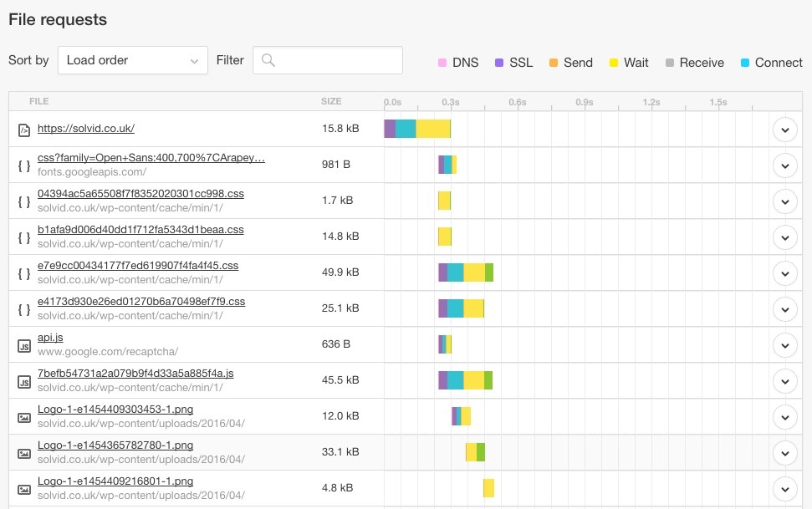
Task: Click the 981 B size value
Action: (336, 165)
